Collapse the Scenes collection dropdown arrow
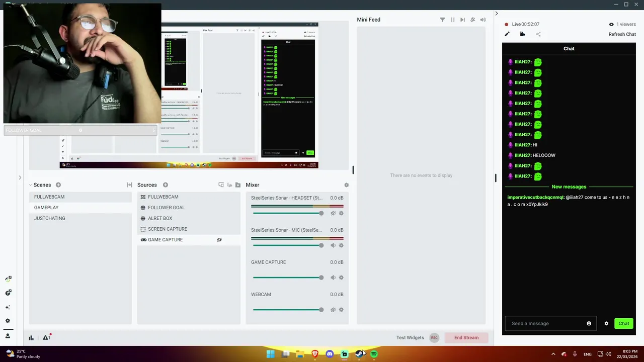Viewport: 644px width, 362px height. (x=30, y=185)
